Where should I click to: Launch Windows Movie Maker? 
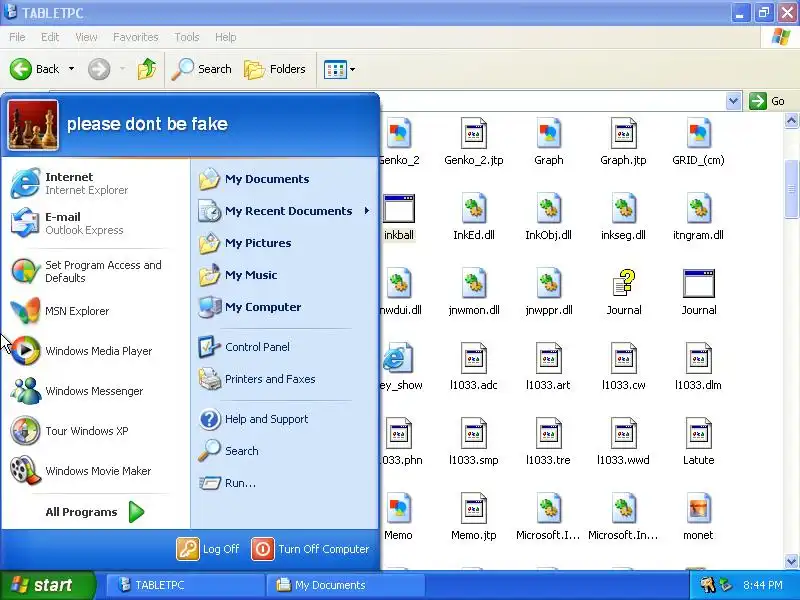coord(81,470)
